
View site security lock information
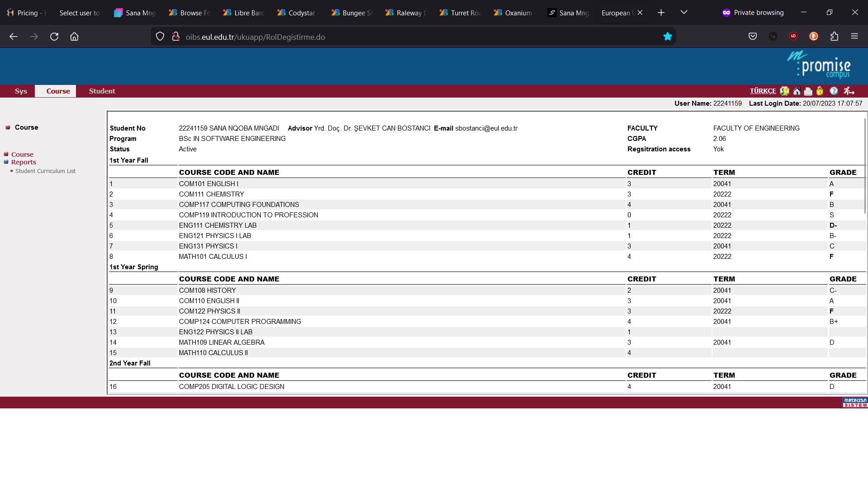[x=176, y=37]
